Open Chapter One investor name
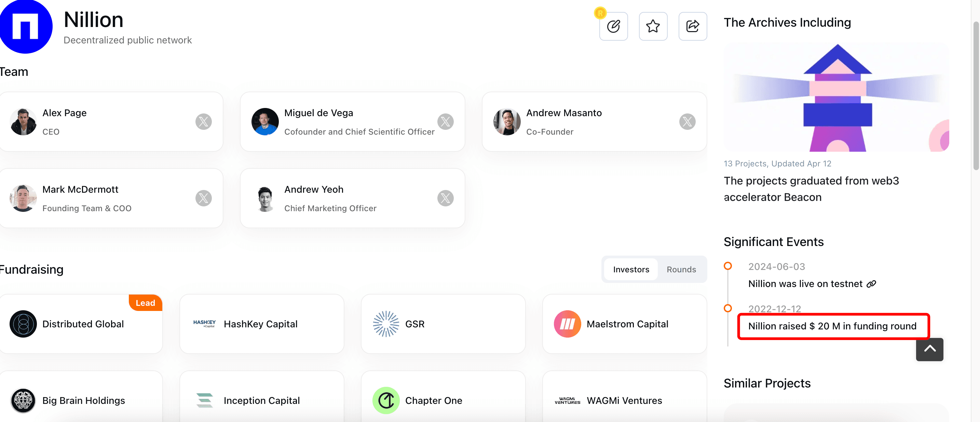 point(433,400)
